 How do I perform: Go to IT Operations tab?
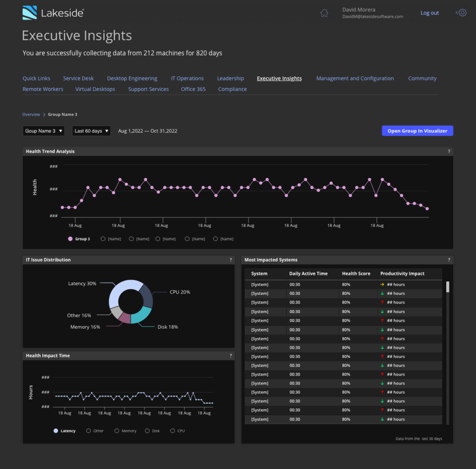coord(187,78)
